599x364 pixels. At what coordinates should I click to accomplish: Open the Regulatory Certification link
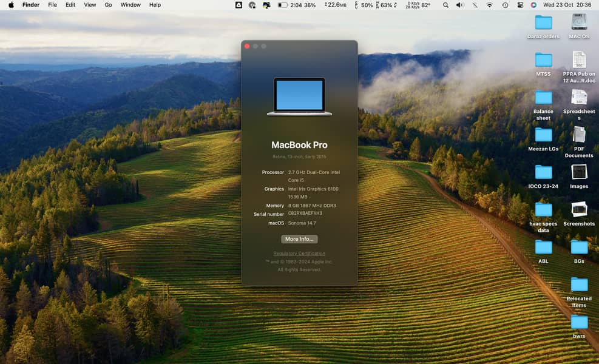click(x=299, y=254)
